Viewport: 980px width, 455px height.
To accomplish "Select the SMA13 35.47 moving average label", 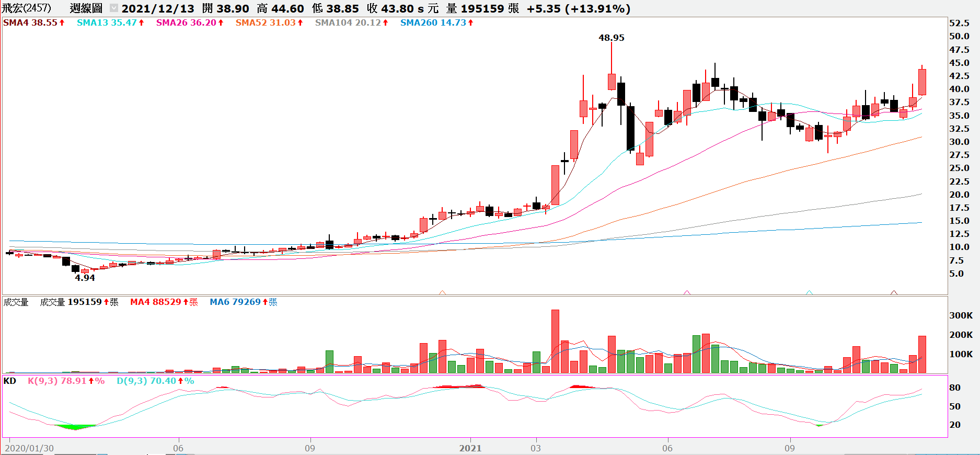I will click(x=107, y=22).
